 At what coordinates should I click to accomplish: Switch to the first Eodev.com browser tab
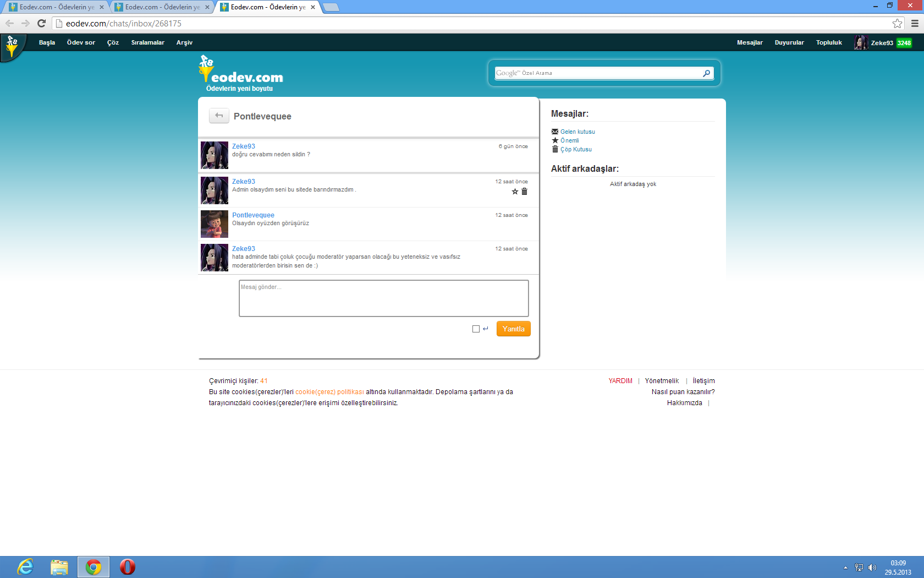coord(55,7)
